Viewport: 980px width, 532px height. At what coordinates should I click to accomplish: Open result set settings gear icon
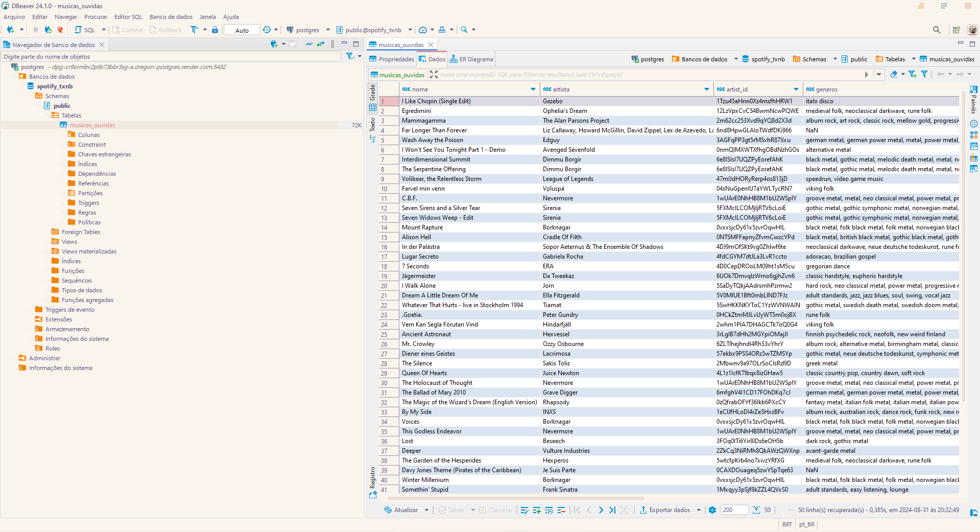click(712, 510)
